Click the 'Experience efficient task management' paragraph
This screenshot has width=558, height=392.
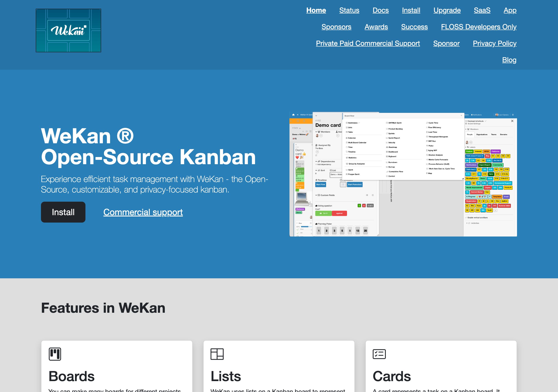(155, 184)
